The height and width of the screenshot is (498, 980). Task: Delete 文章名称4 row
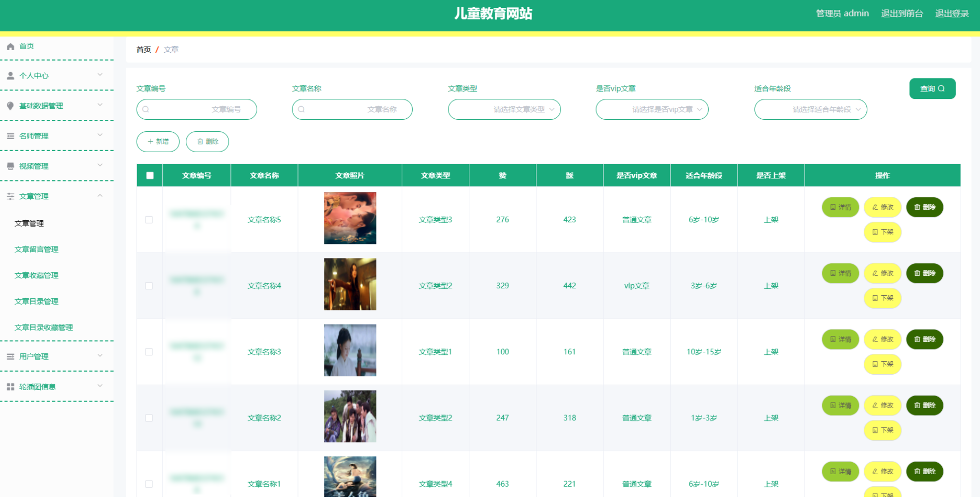point(925,273)
